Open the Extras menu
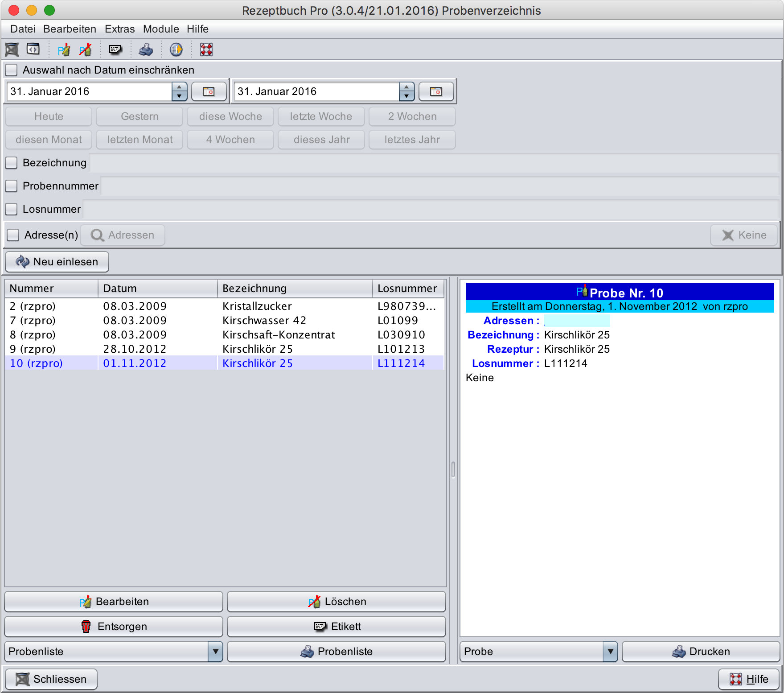Screen dimensions: 784x693 pos(119,29)
